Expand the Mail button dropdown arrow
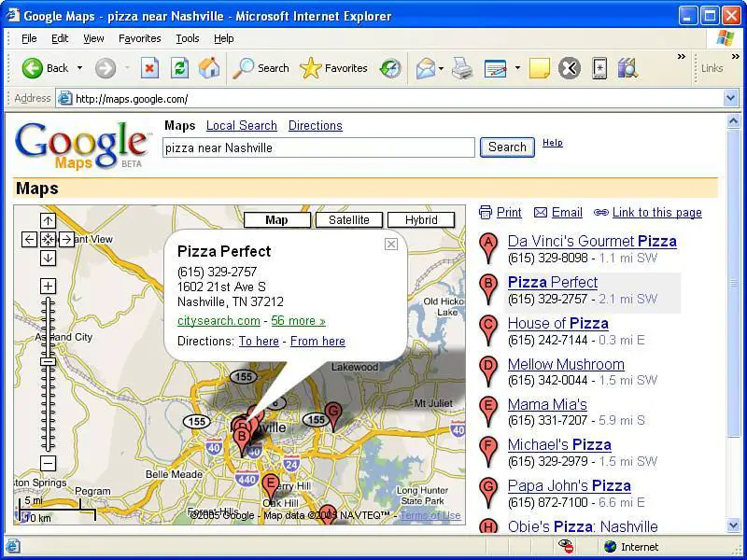The height and width of the screenshot is (560, 747). pyautogui.click(x=441, y=68)
